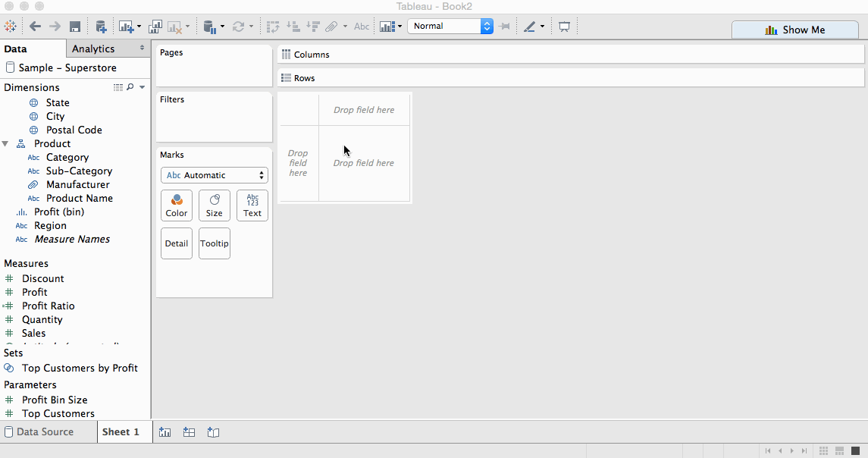Pause auto updates with the cylinder-pause icon
Image resolution: width=868 pixels, height=458 pixels.
pyautogui.click(x=209, y=27)
